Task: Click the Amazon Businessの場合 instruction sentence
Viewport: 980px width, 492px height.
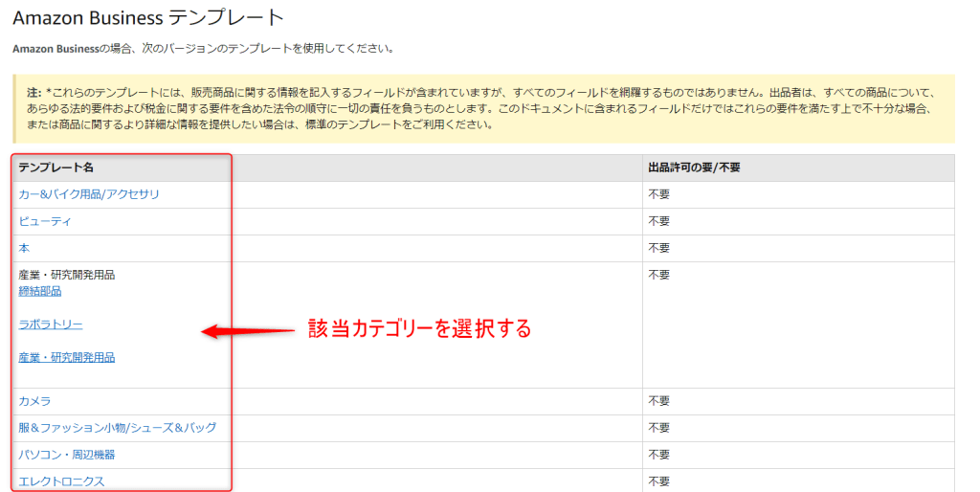Action: tap(203, 49)
